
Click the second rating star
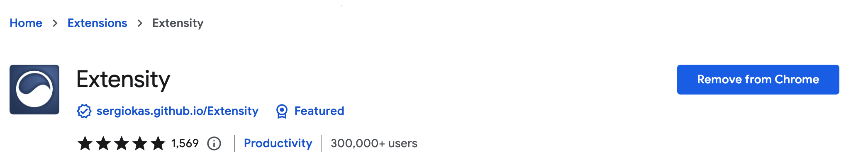pos(103,143)
